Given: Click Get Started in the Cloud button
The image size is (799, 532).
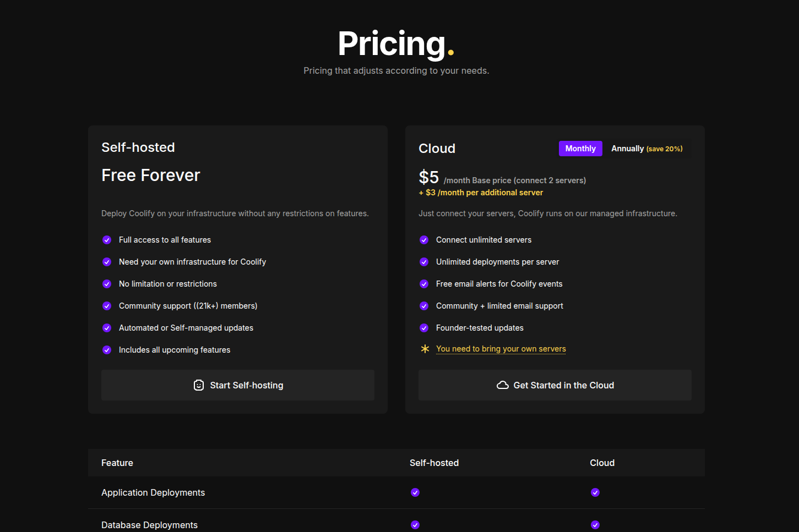Looking at the screenshot, I should tap(555, 385).
